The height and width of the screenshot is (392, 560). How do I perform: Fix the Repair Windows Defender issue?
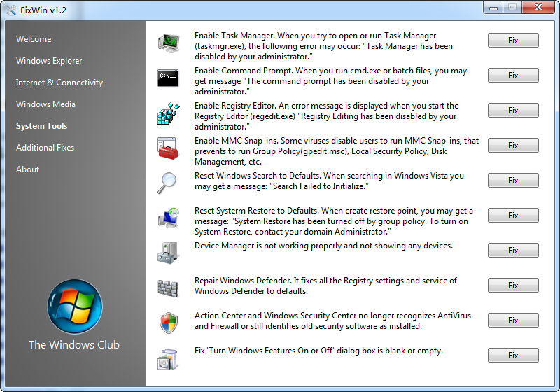(513, 286)
